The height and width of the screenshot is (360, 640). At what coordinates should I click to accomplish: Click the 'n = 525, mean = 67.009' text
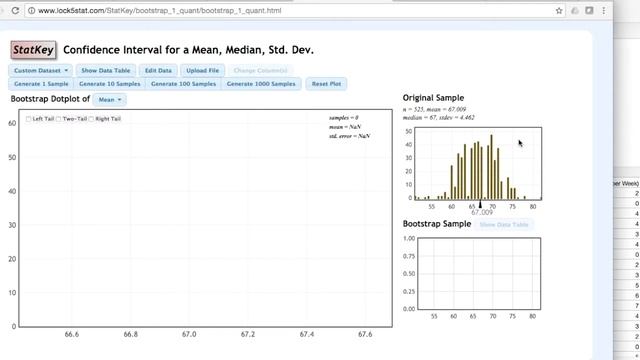point(434,109)
